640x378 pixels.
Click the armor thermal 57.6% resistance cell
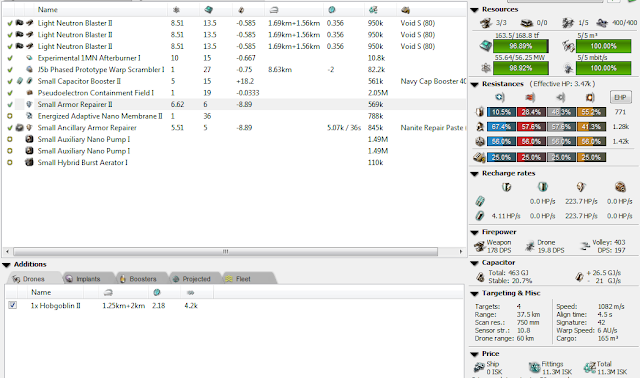[x=531, y=127]
